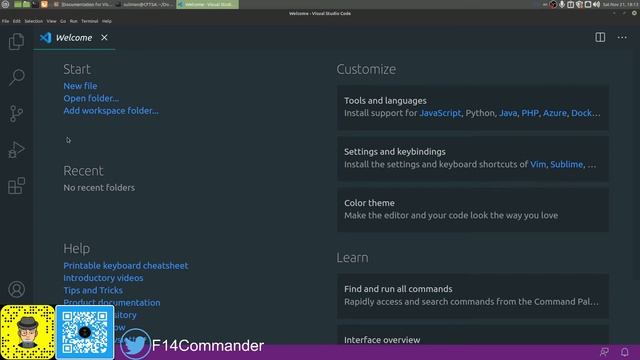Open the Terminal menu
The image size is (640, 360).
pyautogui.click(x=89, y=21)
